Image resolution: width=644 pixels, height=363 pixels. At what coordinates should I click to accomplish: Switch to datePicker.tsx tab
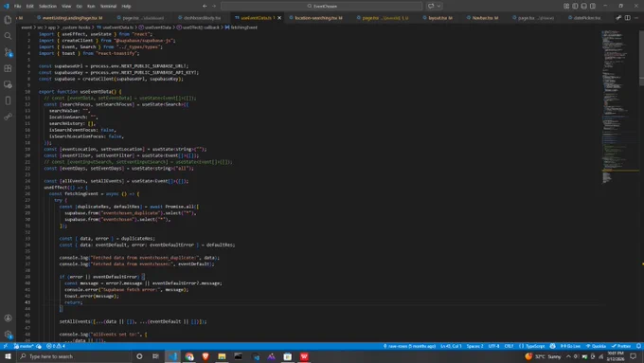(x=585, y=18)
